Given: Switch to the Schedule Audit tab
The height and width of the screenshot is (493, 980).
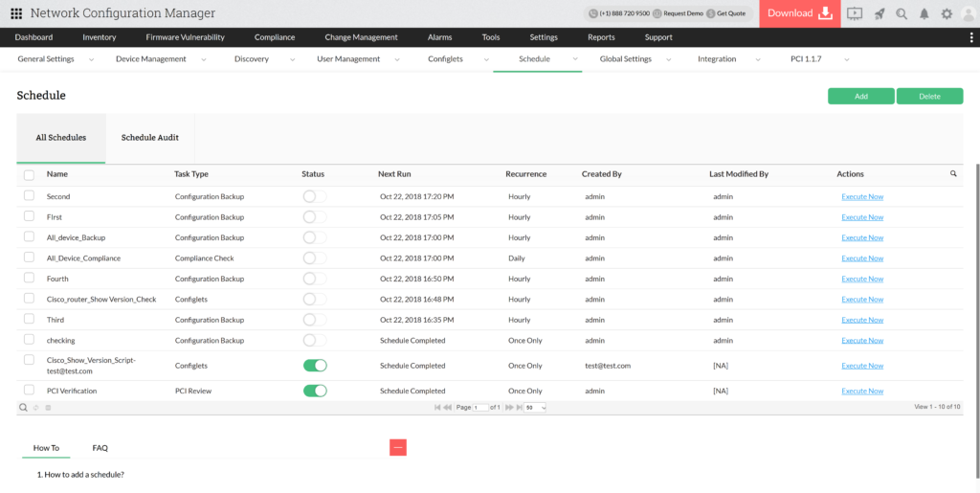Looking at the screenshot, I should (x=149, y=138).
